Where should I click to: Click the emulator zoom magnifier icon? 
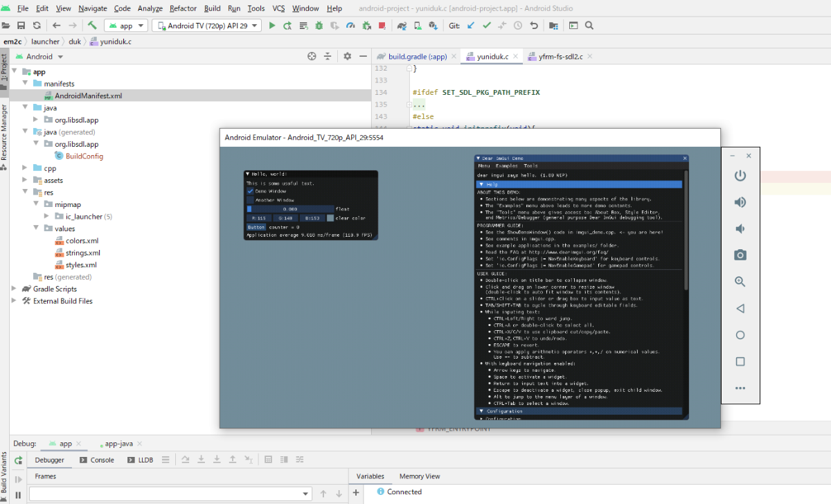[740, 282]
